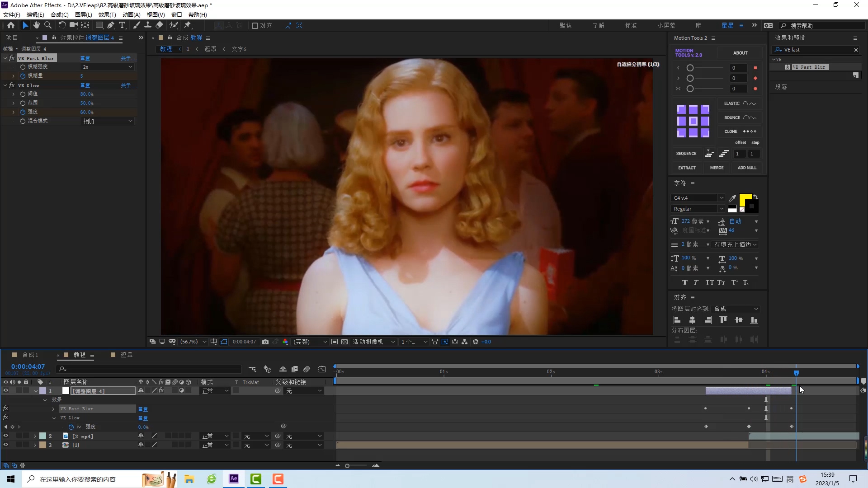The width and height of the screenshot is (868, 488).
Task: Switch to the 合成1 timeline tab
Action: click(x=30, y=355)
